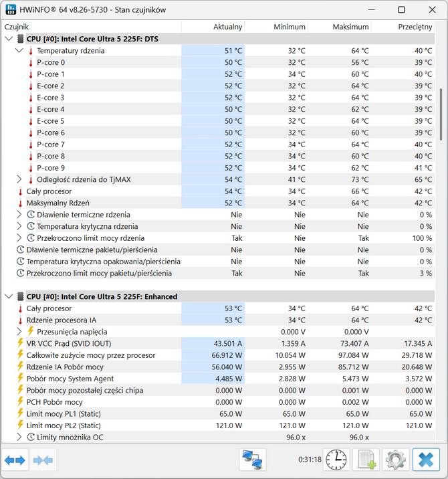
Task: Collapse the CPU DTS sensor group
Action: [9, 39]
